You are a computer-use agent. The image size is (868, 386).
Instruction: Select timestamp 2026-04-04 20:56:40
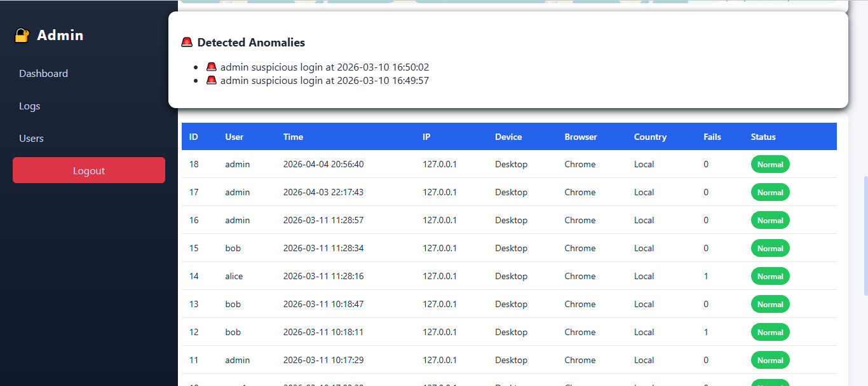[x=323, y=164]
